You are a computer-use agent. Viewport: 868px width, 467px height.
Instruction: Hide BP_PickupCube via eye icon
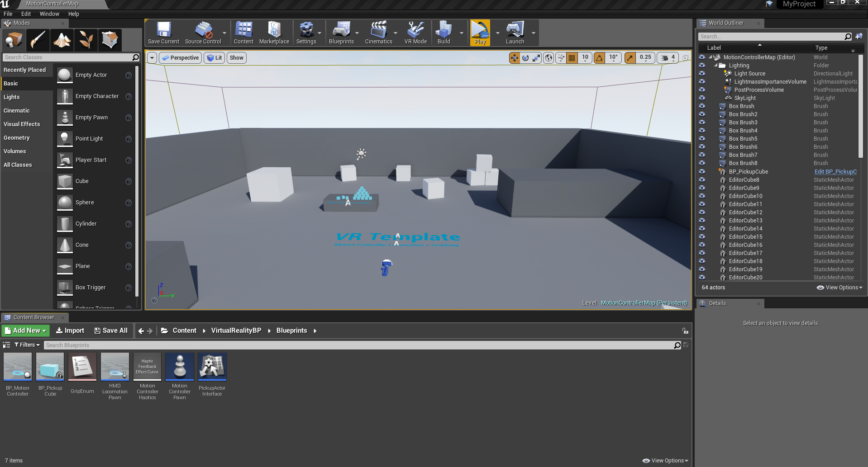click(x=702, y=171)
